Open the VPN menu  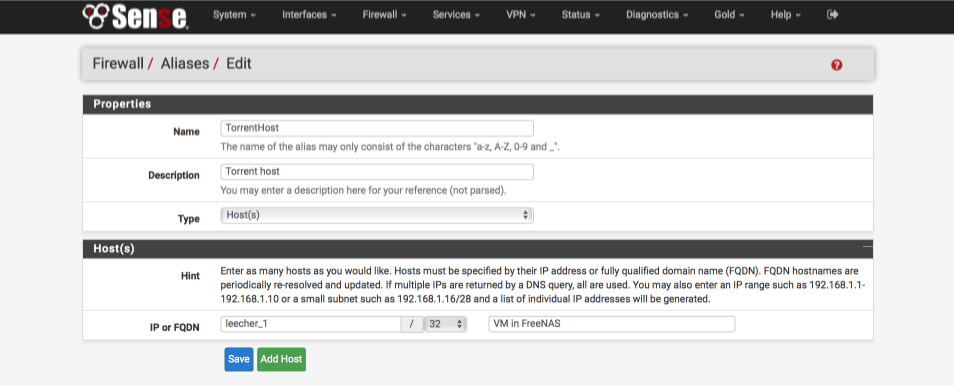(x=521, y=15)
